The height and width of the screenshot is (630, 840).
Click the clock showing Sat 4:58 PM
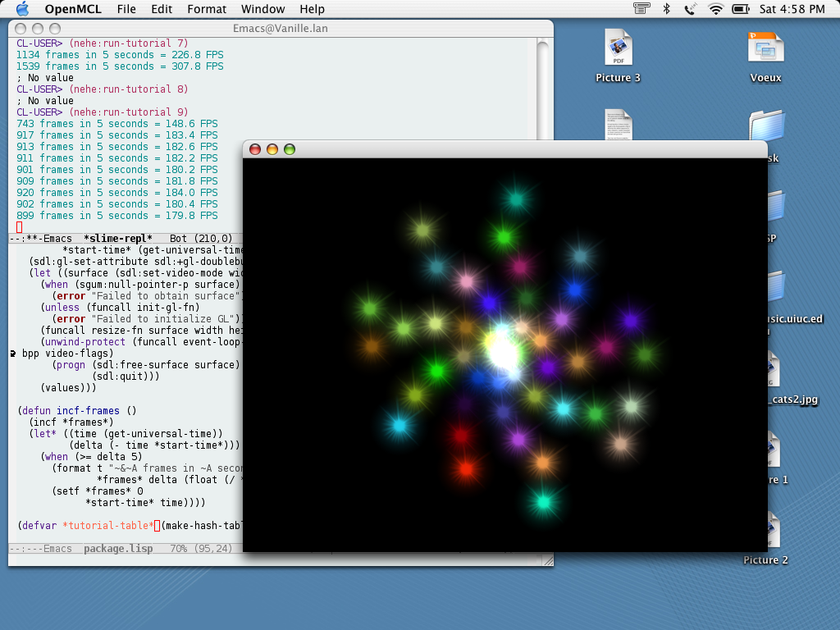coord(792,9)
